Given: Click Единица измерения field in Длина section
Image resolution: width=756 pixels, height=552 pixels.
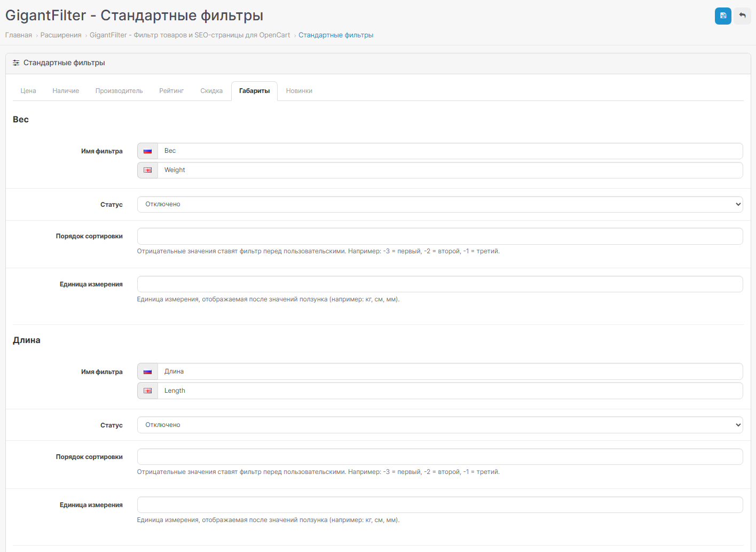Looking at the screenshot, I should point(440,505).
